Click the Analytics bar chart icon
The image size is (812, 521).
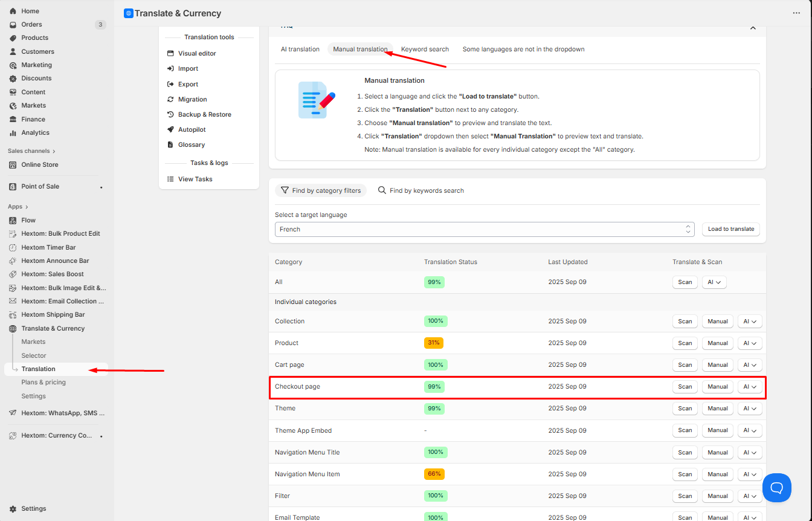coord(13,133)
